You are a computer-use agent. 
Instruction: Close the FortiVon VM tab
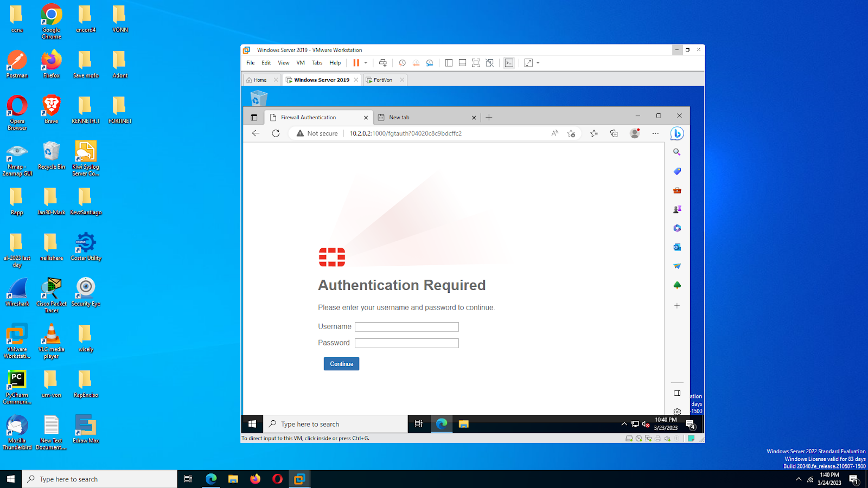402,80
